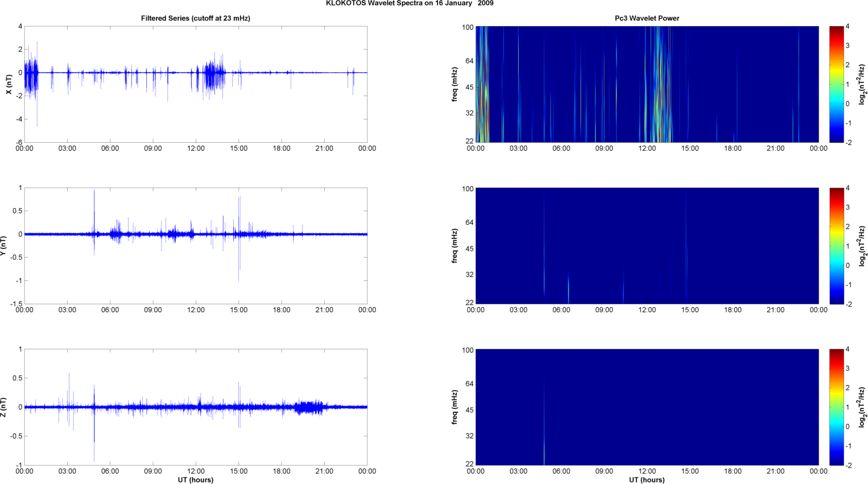Select the Y component filtered series plot
The width and height of the screenshot is (868, 484).
point(195,246)
